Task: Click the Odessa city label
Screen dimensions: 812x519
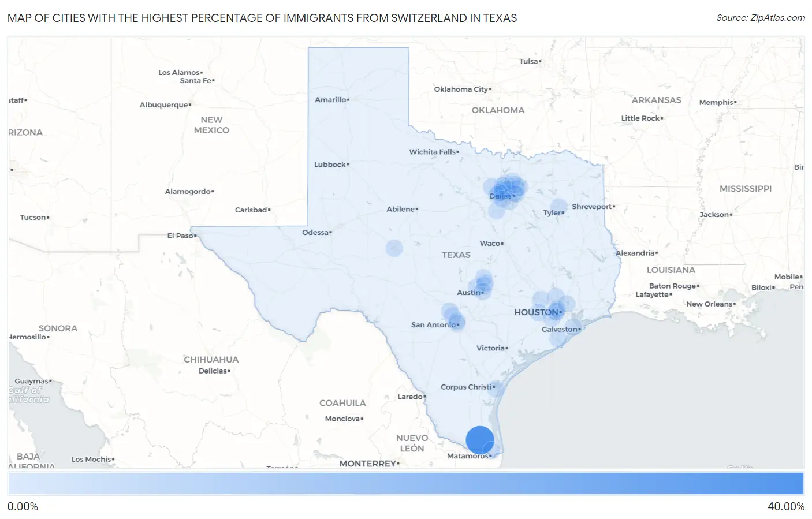Action: pos(315,233)
